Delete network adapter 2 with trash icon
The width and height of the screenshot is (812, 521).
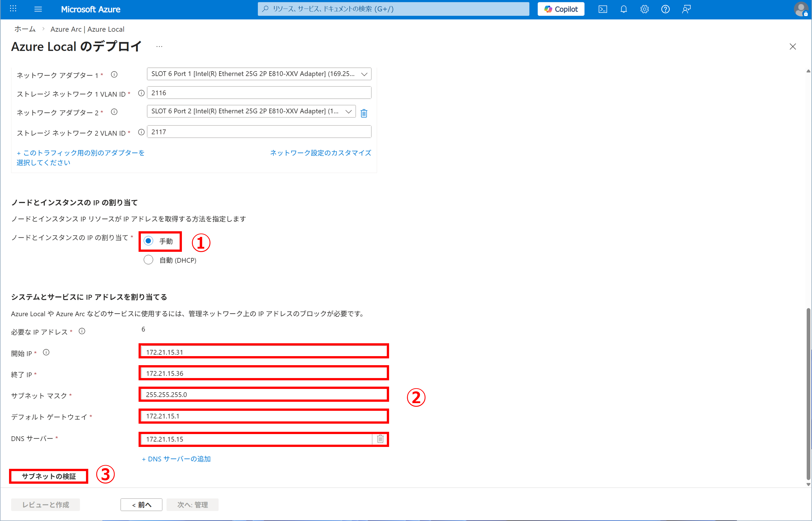pos(364,113)
